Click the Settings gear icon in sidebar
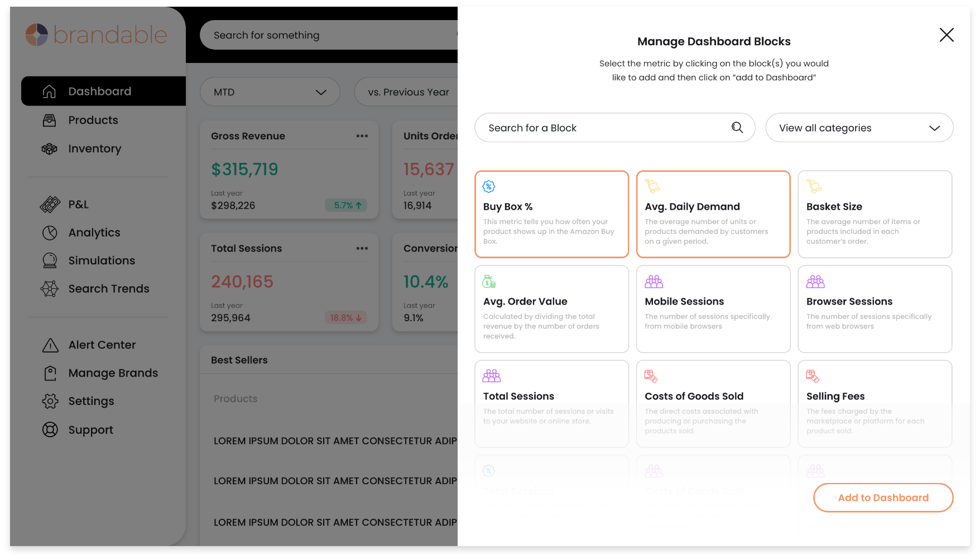Screen dimensions: 980x560 click(50, 401)
